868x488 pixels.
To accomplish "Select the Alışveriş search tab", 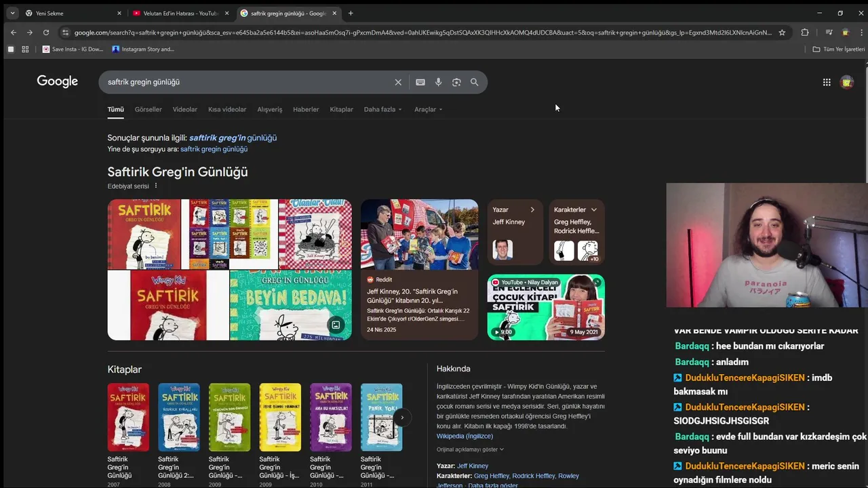I will point(270,109).
